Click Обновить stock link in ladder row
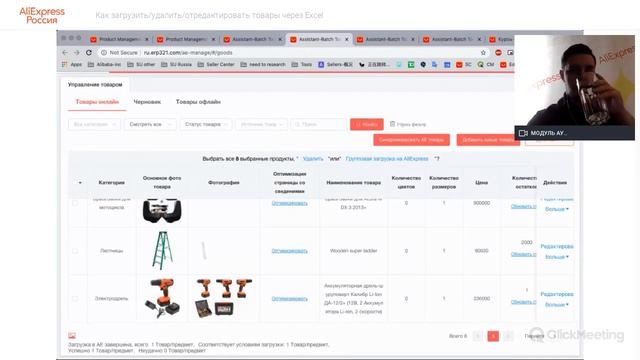The height and width of the screenshot is (360, 640). point(523,254)
